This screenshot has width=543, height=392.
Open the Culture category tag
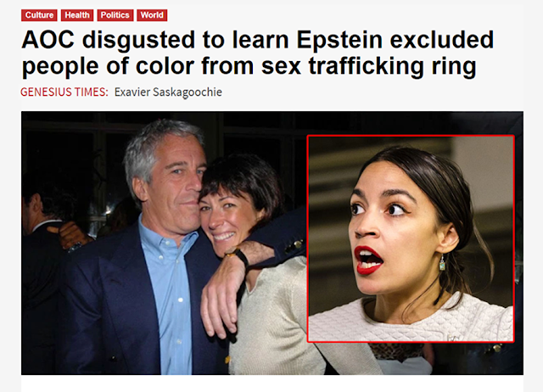[39, 15]
